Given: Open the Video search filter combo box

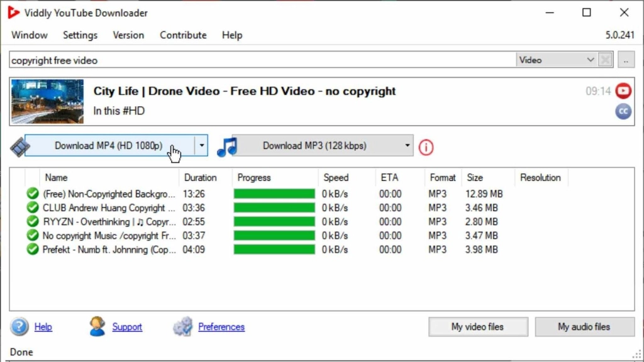Looking at the screenshot, I should click(x=557, y=60).
